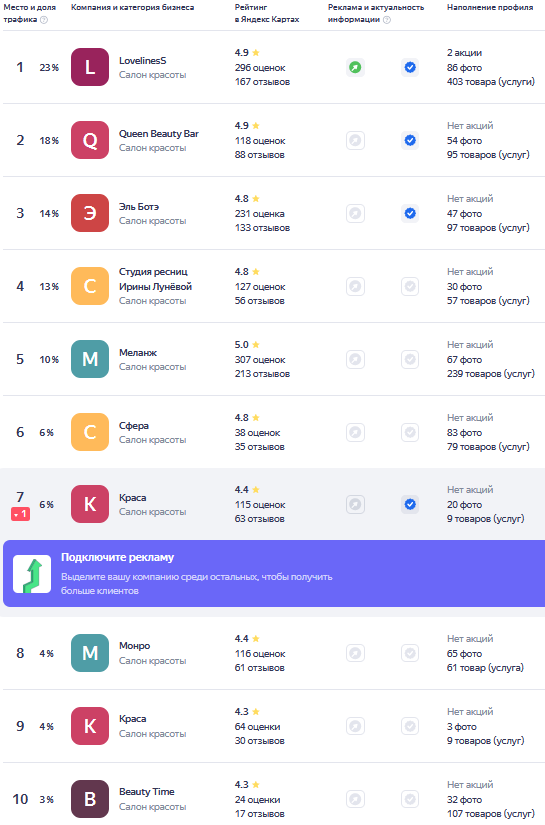Click the blue verified checkmark for Queen Beauty Bar
This screenshot has width=545, height=825.
(x=410, y=140)
